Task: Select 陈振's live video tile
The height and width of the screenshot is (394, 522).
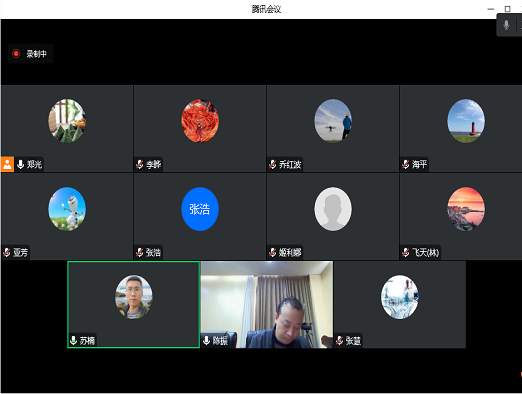Action: pyautogui.click(x=267, y=305)
